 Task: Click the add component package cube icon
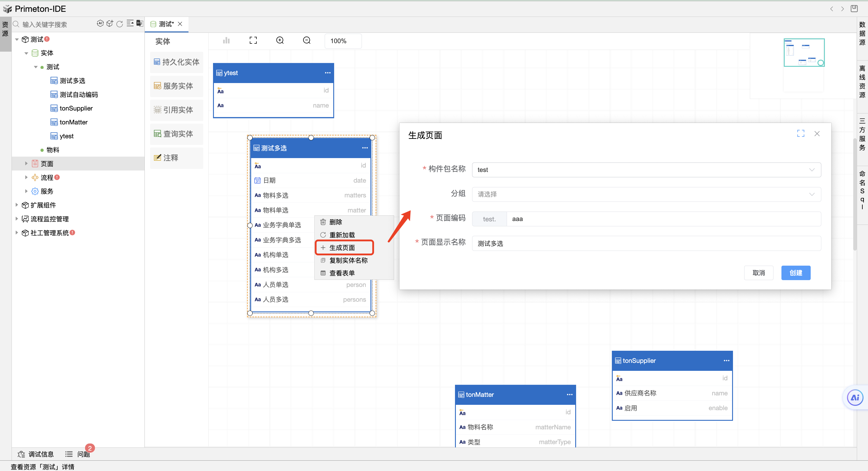[110, 24]
